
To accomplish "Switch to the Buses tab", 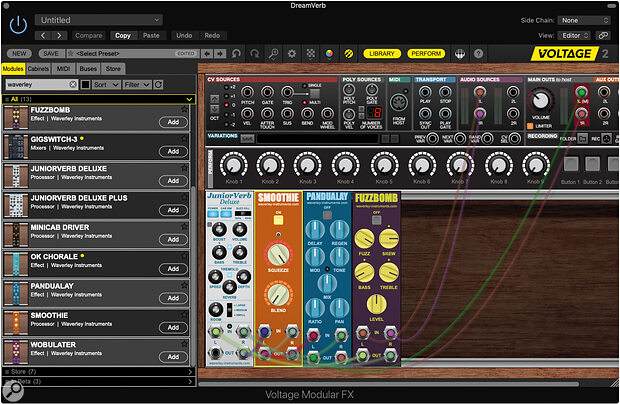I will (x=88, y=69).
